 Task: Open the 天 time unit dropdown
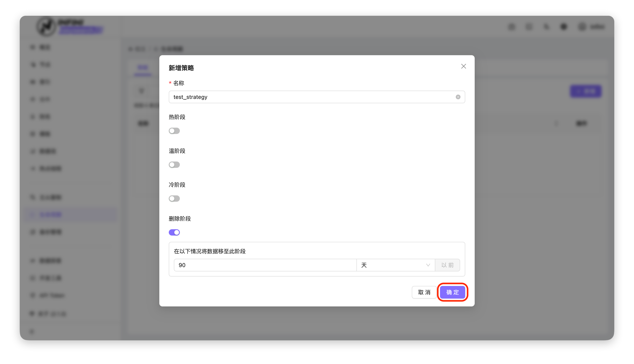pyautogui.click(x=395, y=265)
